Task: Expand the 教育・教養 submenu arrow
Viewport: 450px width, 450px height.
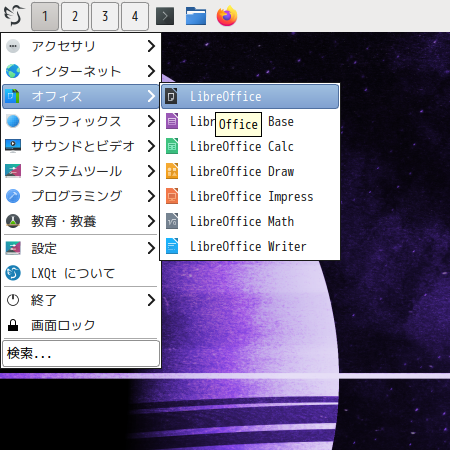Action: pyautogui.click(x=151, y=221)
